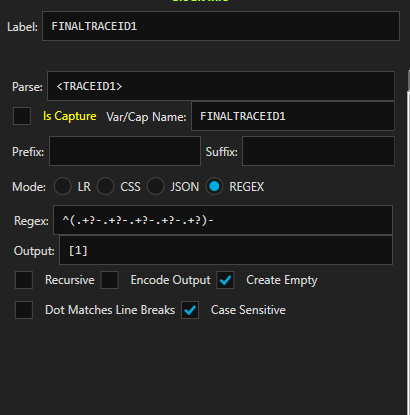Enable the Encode Output checkbox
Viewport: 410px width, 415px height.
(x=110, y=280)
